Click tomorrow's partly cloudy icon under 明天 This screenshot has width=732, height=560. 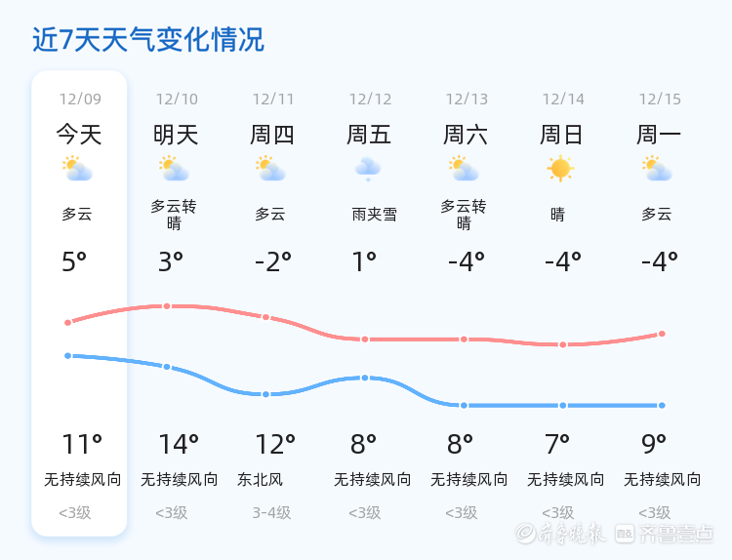(174, 169)
